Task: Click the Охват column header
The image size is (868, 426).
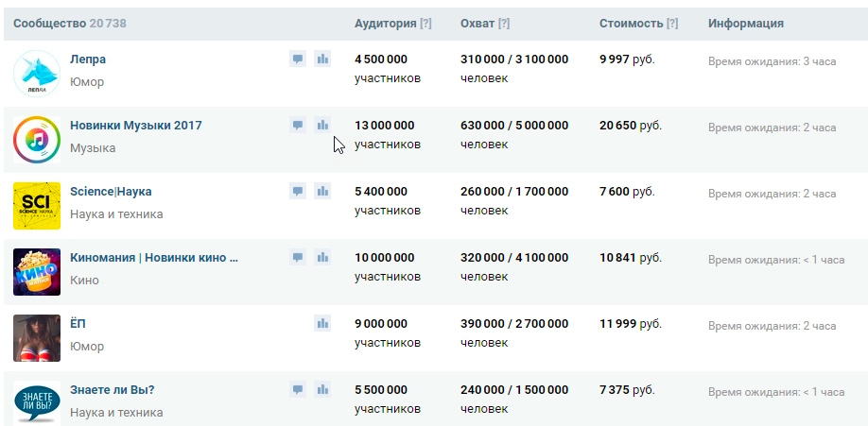Action: (477, 24)
